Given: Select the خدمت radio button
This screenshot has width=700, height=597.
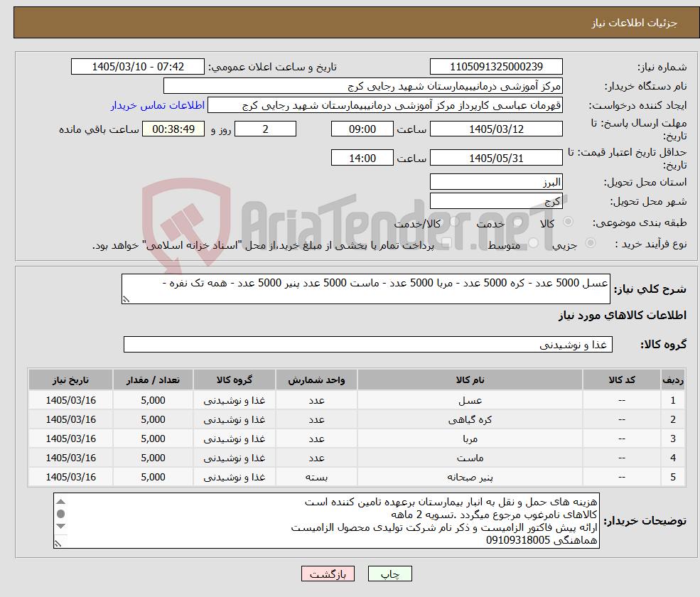Looking at the screenshot, I should click(518, 222).
